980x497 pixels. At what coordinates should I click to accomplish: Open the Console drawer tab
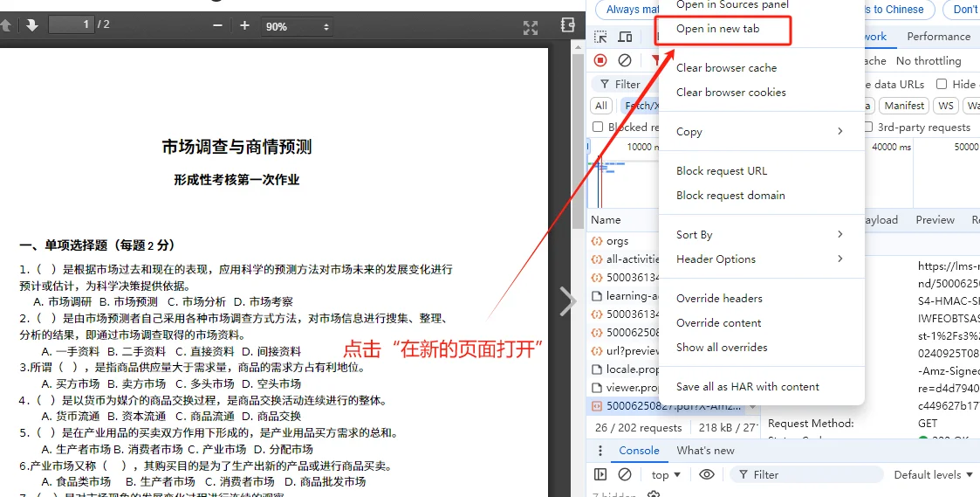click(639, 451)
